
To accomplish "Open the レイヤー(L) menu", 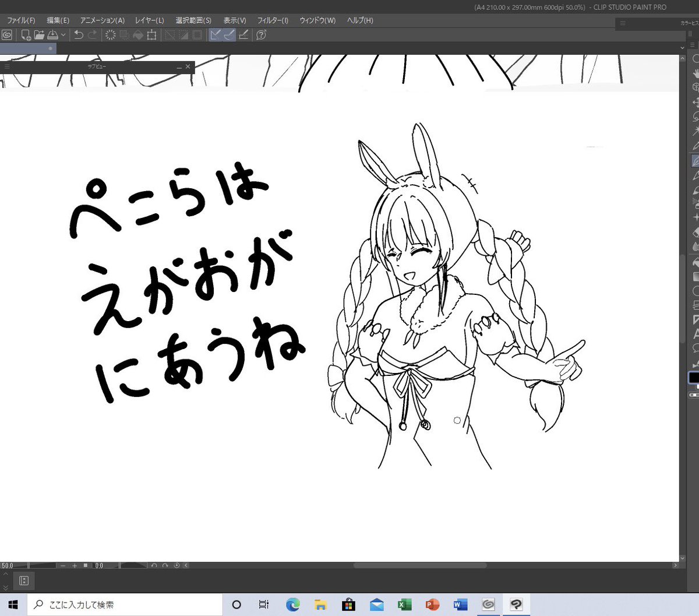I will tap(150, 20).
